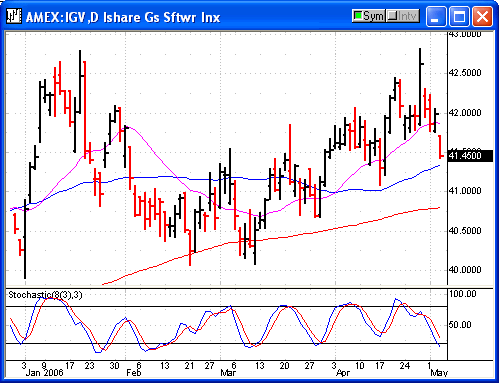Click the 41.4500 current price label
The width and height of the screenshot is (499, 383).
(470, 156)
